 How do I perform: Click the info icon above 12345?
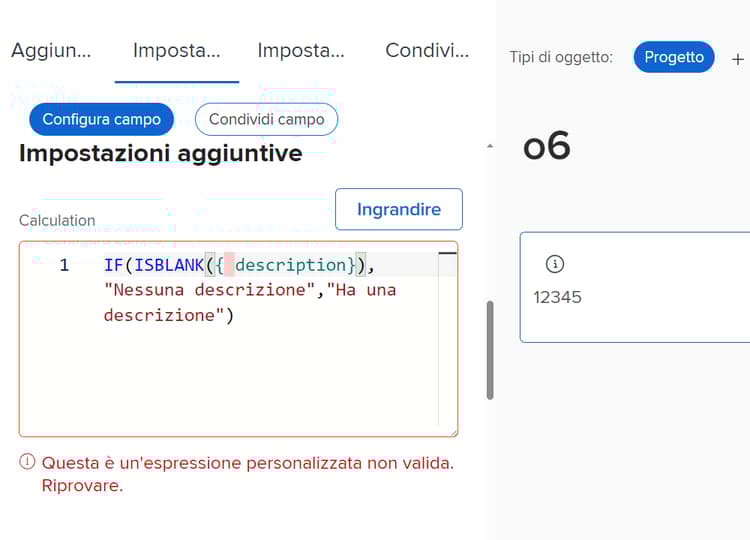[554, 264]
